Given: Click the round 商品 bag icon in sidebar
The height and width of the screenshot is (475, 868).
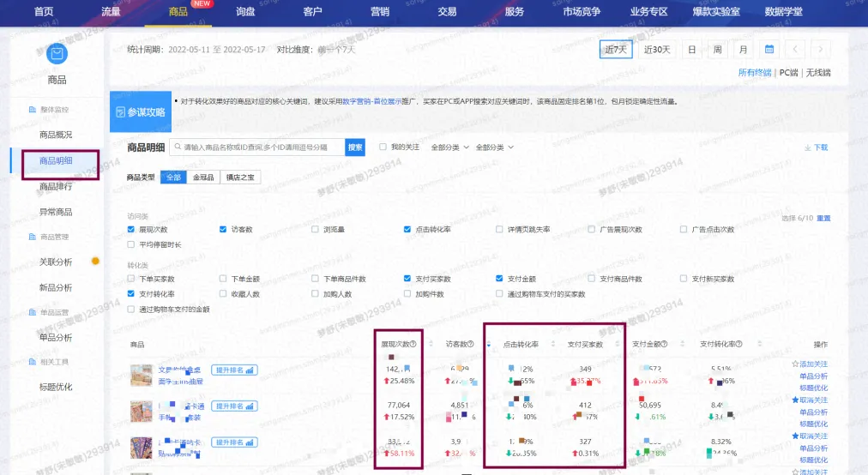Looking at the screenshot, I should pos(57,54).
